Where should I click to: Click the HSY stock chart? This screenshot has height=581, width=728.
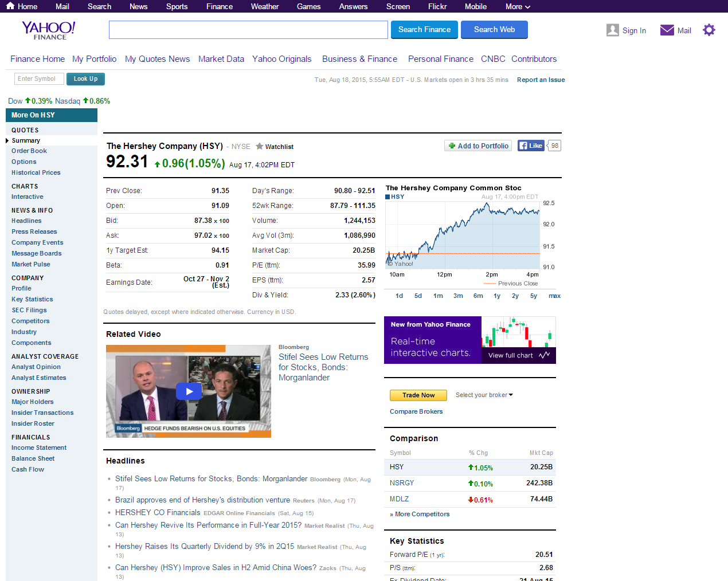(463, 236)
